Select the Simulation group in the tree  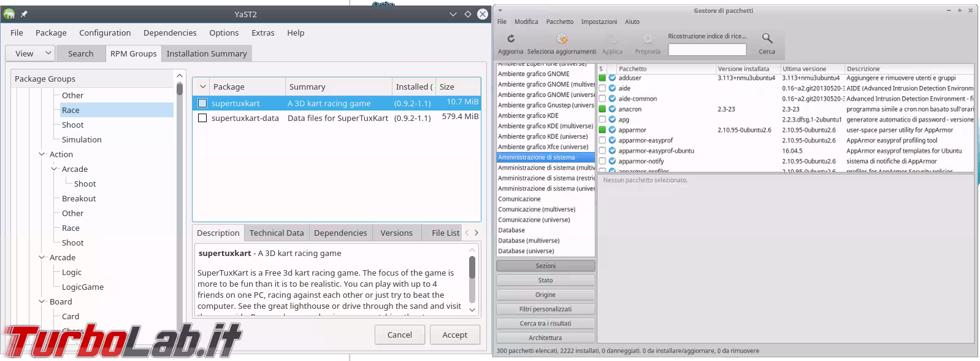[82, 139]
